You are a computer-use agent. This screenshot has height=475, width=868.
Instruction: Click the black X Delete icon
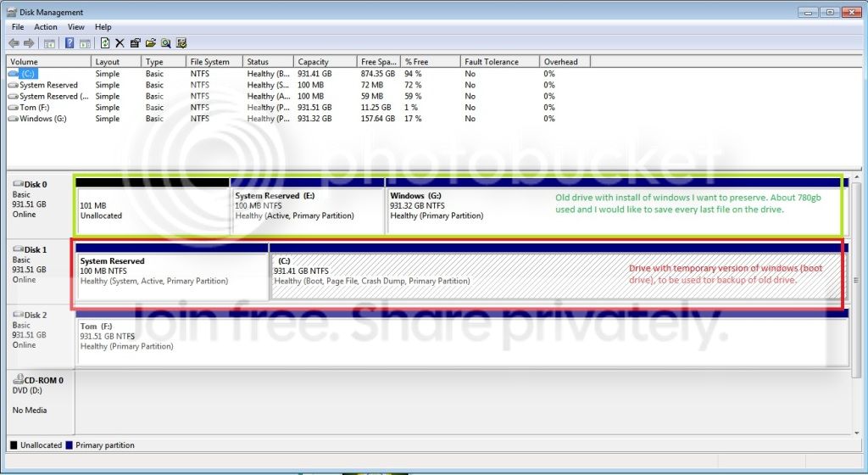[x=120, y=42]
